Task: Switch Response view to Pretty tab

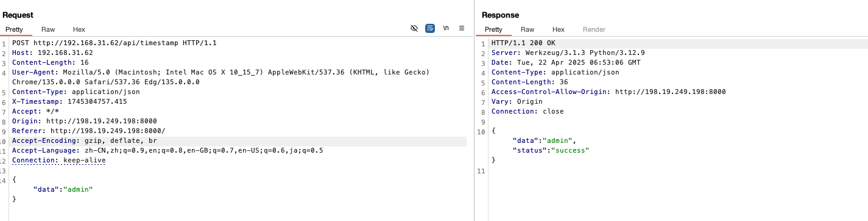Action: tap(493, 29)
